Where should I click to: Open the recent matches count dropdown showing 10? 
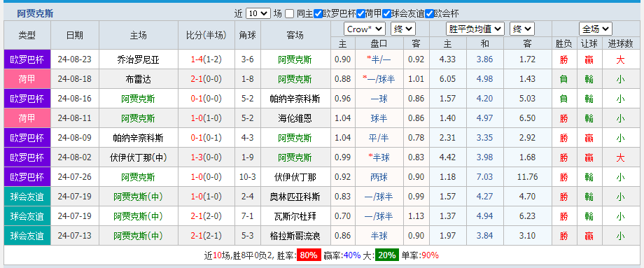[x=258, y=13]
